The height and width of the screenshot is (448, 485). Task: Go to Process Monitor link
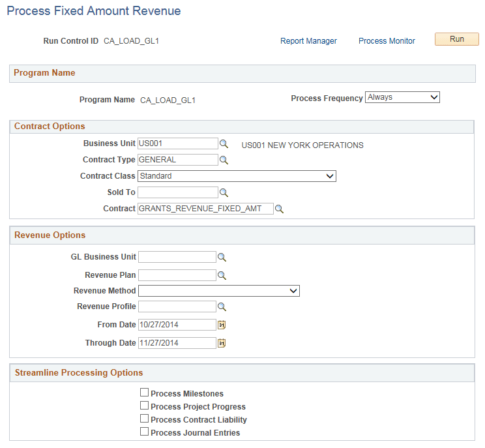coord(387,41)
